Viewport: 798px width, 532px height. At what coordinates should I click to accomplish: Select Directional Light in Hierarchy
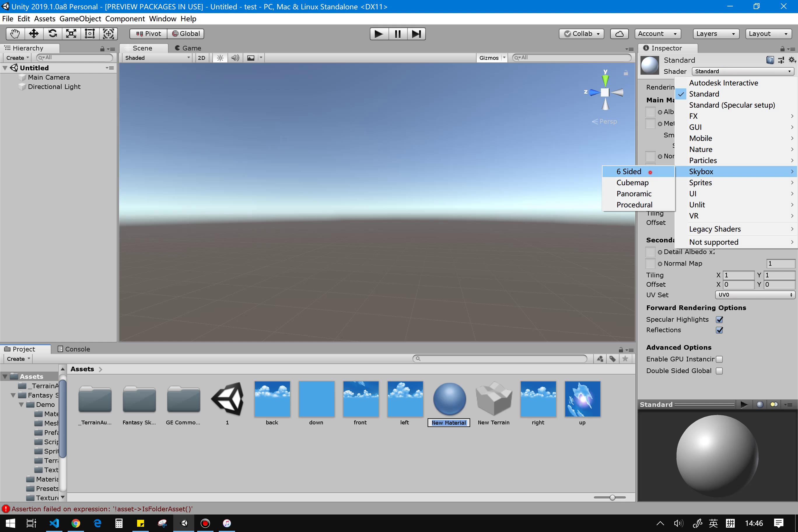(x=54, y=87)
